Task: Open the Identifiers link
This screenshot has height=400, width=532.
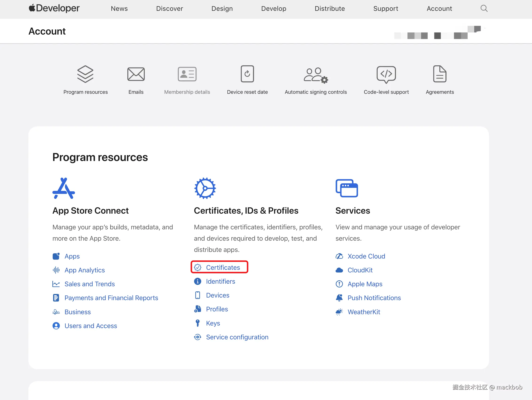Action: point(221,281)
